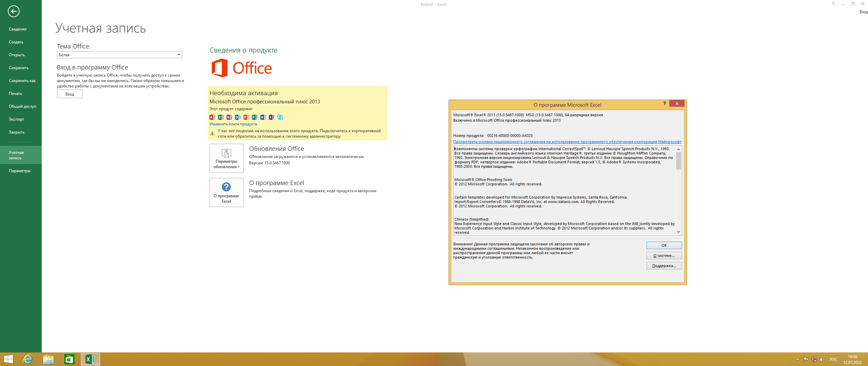Open Параметры обновления dropdown button
868x366 pixels.
point(226,158)
